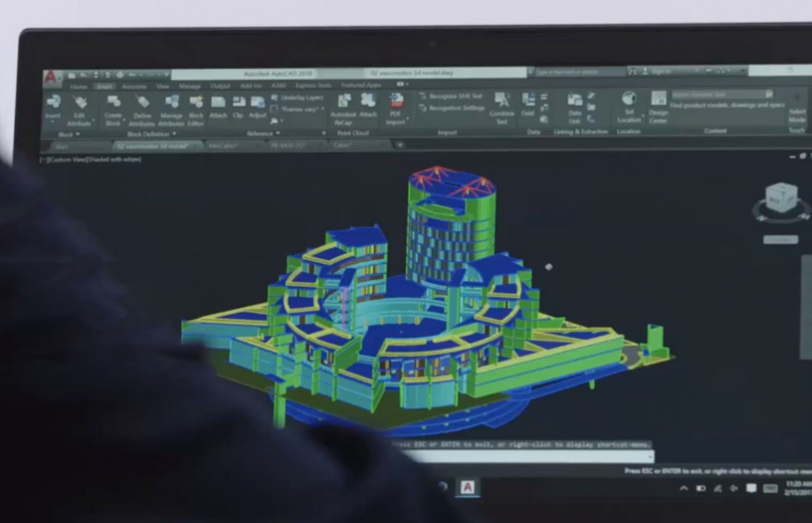Switch to the Output ribbon tab
This screenshot has height=523, width=812.
pos(221,86)
